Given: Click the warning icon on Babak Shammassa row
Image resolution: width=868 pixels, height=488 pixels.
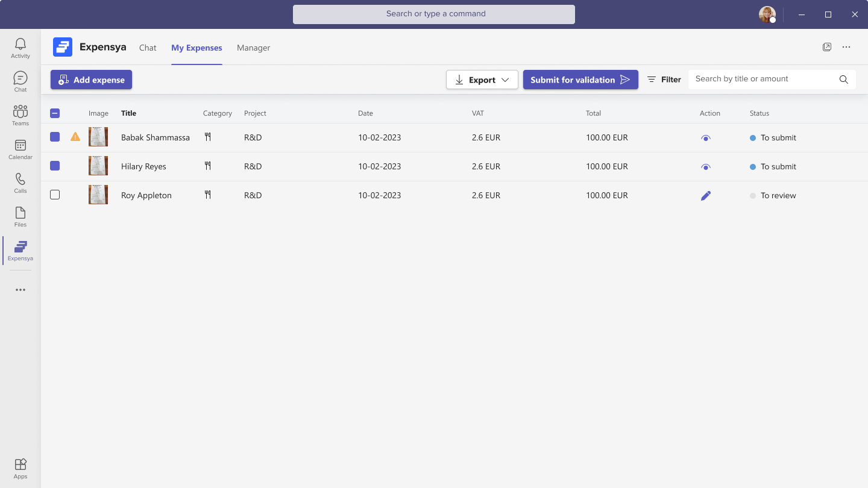Looking at the screenshot, I should pyautogui.click(x=75, y=137).
